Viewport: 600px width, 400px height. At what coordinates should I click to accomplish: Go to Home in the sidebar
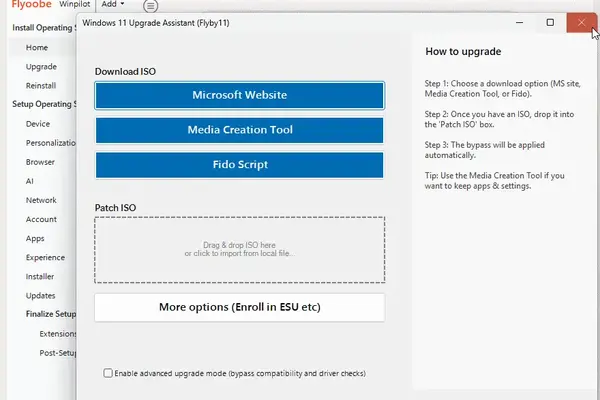[x=37, y=47]
